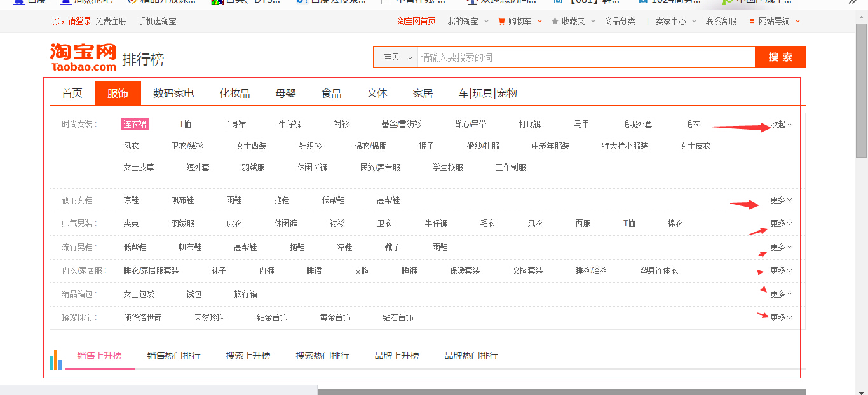Select the 睡衣/家居服套装 category
This screenshot has width=868, height=395.
(151, 270)
